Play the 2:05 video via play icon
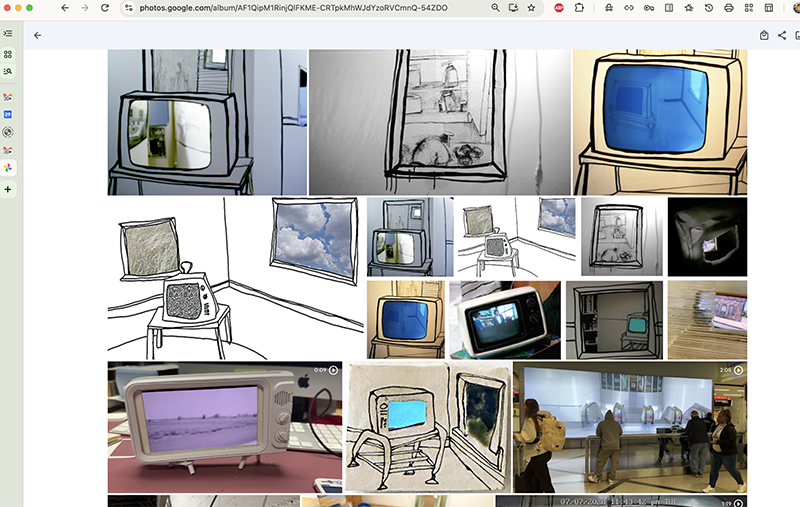Screen dimensions: 800x507 tap(738, 370)
